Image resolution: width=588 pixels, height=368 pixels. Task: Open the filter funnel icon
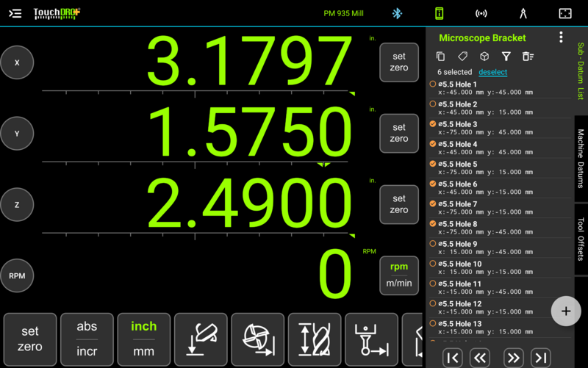click(x=506, y=57)
